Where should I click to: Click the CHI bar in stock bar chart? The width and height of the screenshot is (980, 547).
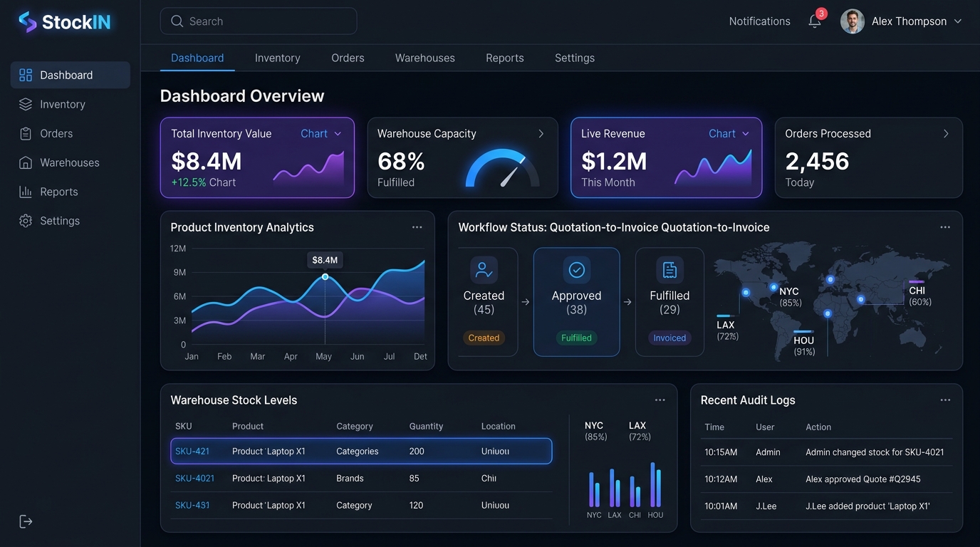click(x=635, y=493)
